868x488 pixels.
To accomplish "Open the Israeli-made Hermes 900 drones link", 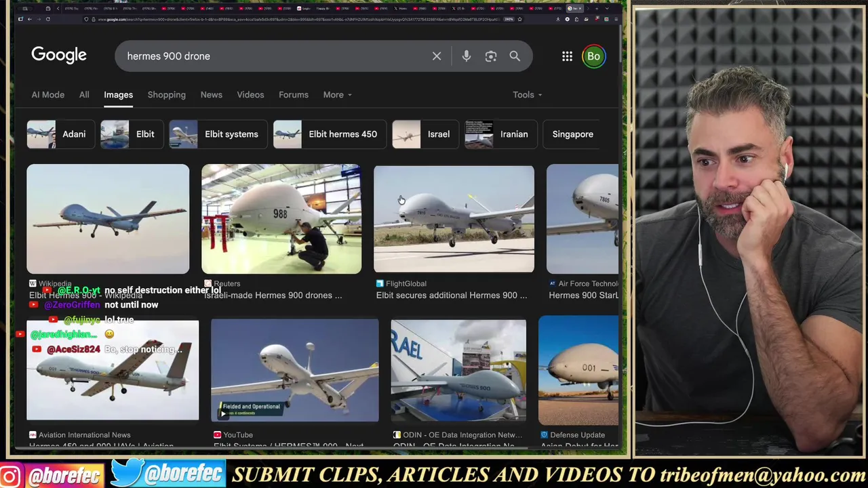I will tap(273, 296).
